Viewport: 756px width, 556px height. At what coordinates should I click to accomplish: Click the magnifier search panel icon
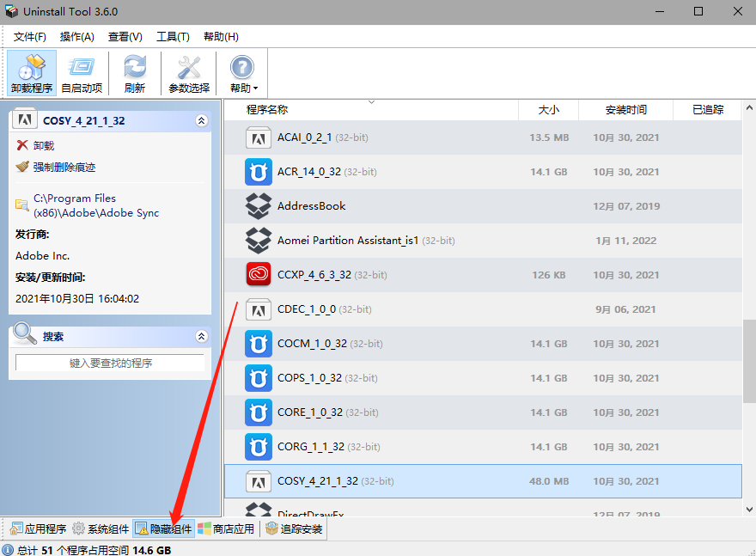tap(25, 333)
